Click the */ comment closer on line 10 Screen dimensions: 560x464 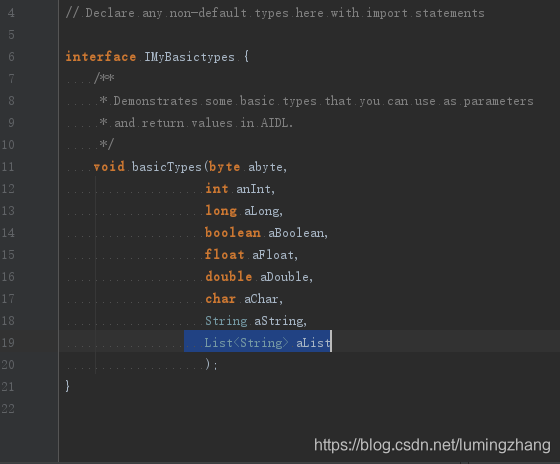point(107,144)
